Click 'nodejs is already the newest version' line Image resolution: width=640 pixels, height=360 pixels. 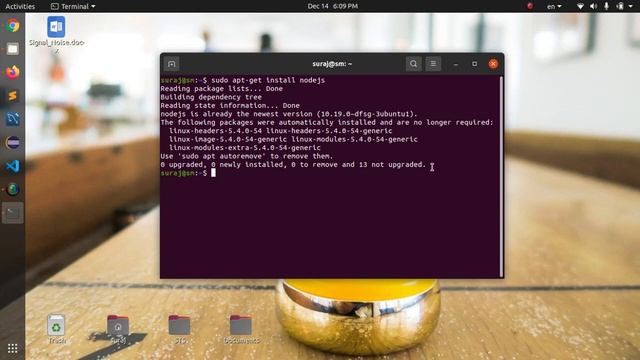(289, 114)
